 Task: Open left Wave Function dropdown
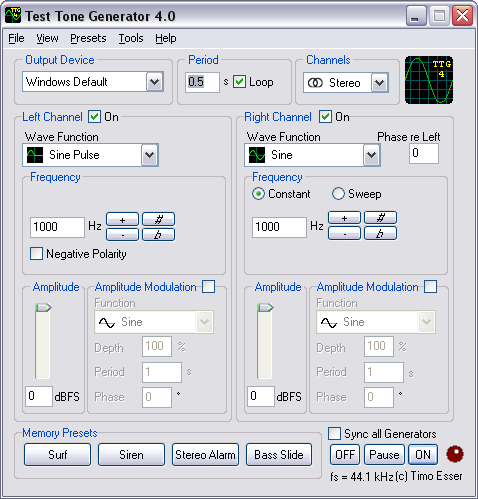tap(149, 155)
